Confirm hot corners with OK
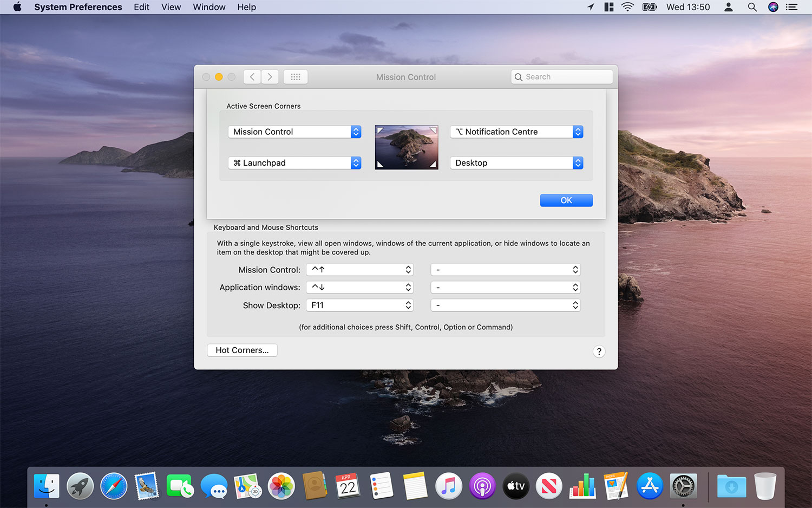The height and width of the screenshot is (508, 812). [x=566, y=200]
